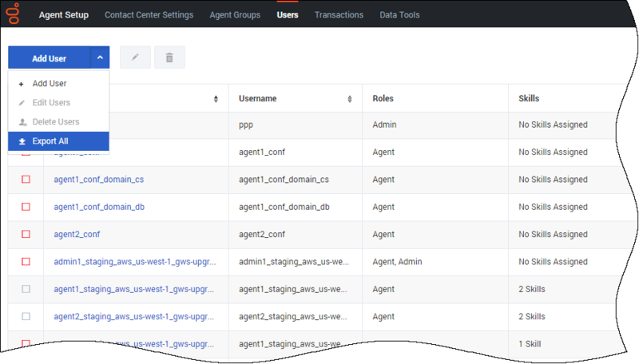This screenshot has width=639, height=364.
Task: Click the pencil edit toolbar icon
Action: coord(135,57)
